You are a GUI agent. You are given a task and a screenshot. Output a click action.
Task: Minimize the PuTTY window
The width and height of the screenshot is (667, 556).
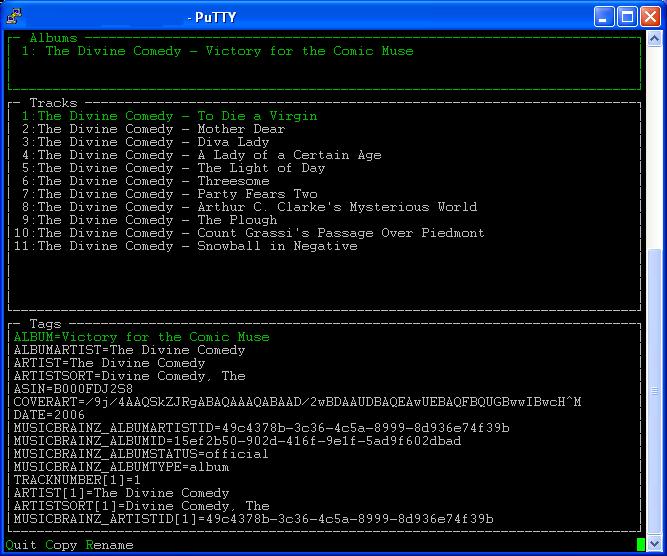[x=604, y=15]
